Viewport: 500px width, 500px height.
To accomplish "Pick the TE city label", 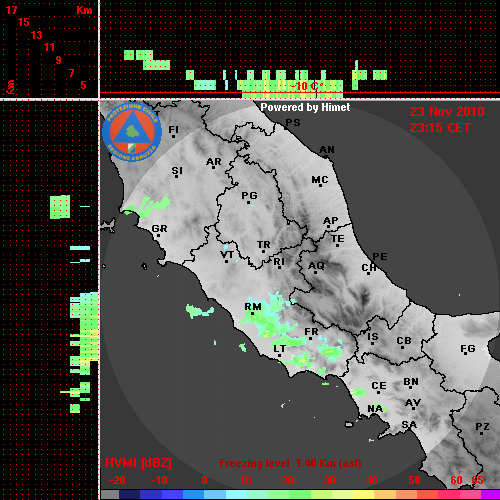I will click(337, 239).
